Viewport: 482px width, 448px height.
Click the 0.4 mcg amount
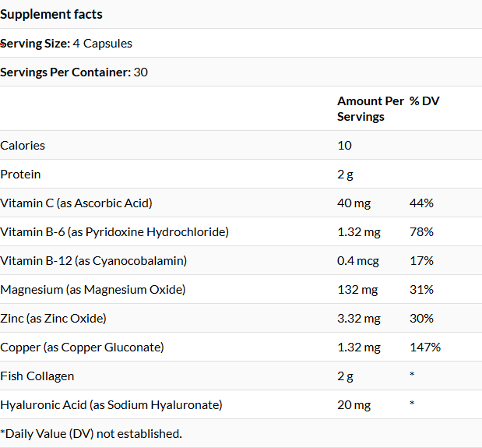coord(358,261)
